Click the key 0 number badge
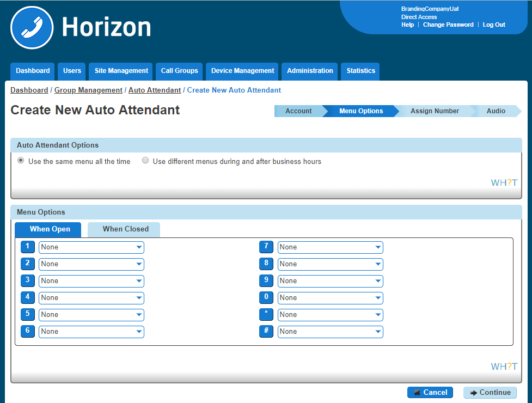The height and width of the screenshot is (403, 532). (266, 297)
